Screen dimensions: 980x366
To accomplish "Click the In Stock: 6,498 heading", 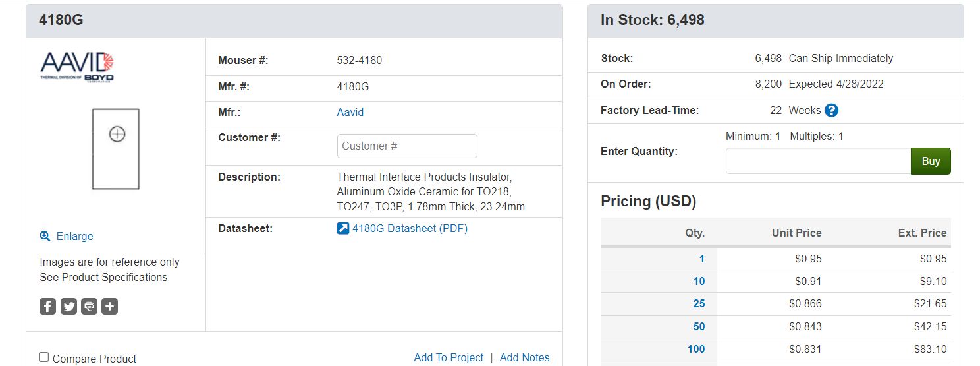I will coord(653,20).
